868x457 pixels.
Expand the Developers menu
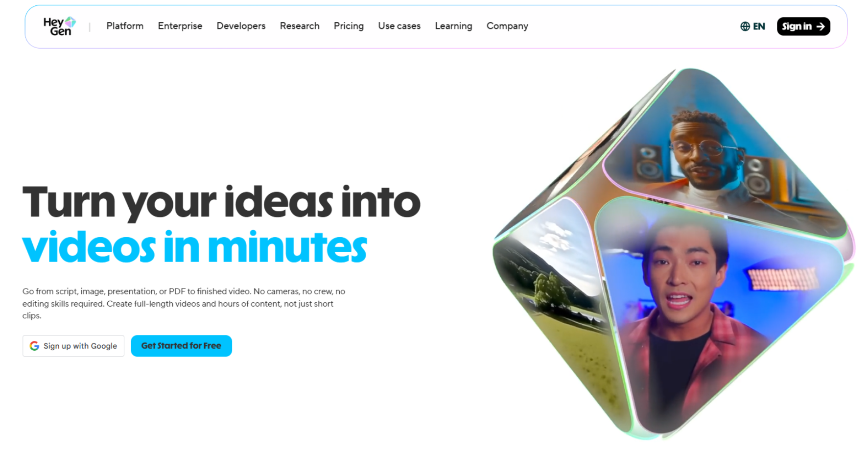coord(241,26)
